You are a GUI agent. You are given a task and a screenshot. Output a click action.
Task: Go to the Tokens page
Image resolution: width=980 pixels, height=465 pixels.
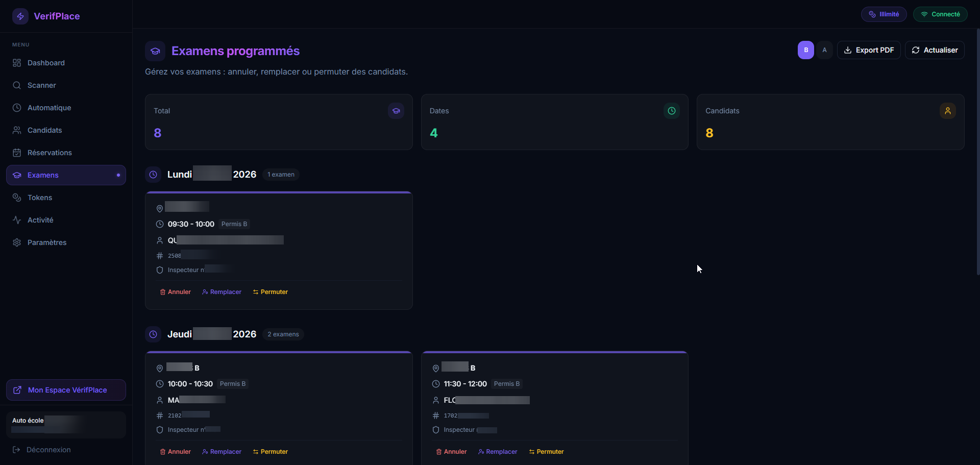pyautogui.click(x=40, y=198)
